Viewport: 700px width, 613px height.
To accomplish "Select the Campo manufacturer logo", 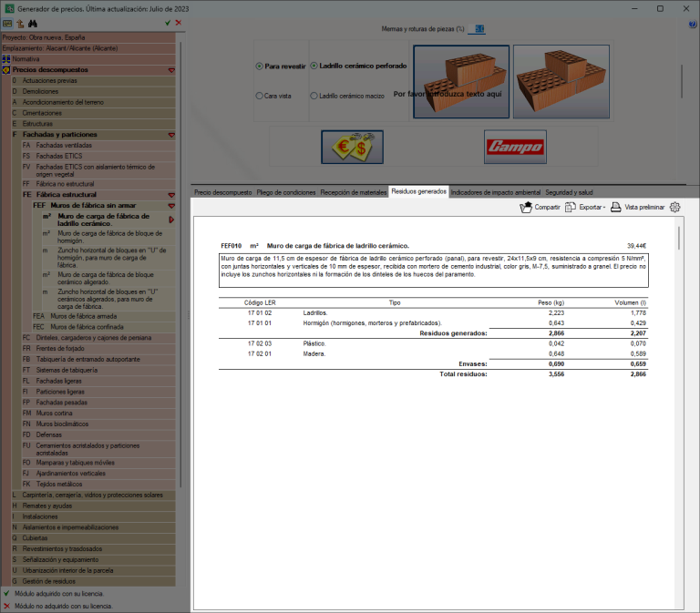I will coord(515,147).
